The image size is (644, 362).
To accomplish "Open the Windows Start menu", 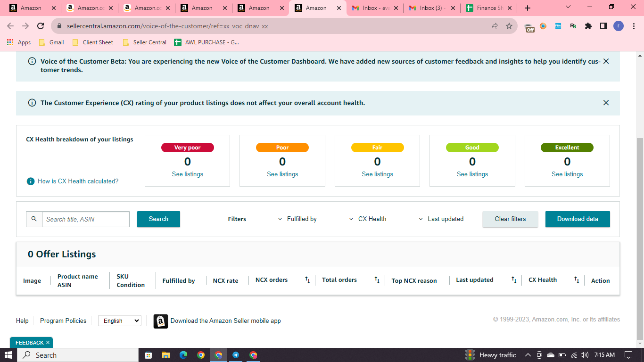I will coord(8,355).
